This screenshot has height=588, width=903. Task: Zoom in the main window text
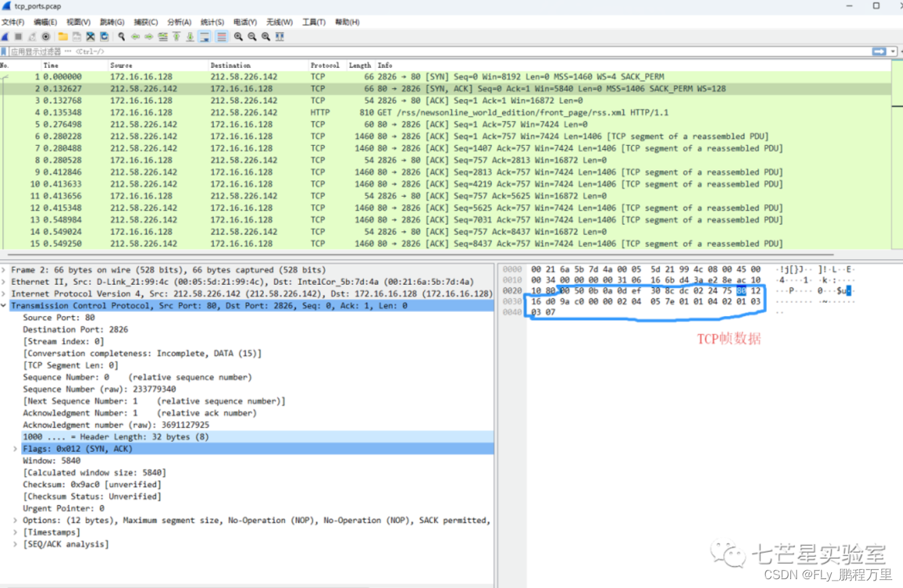click(x=238, y=37)
